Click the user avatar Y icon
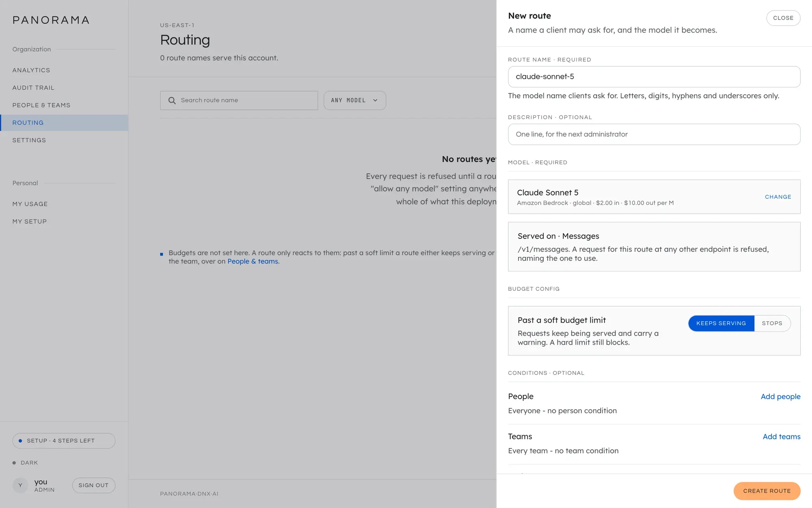The width and height of the screenshot is (812, 508). [x=20, y=485]
